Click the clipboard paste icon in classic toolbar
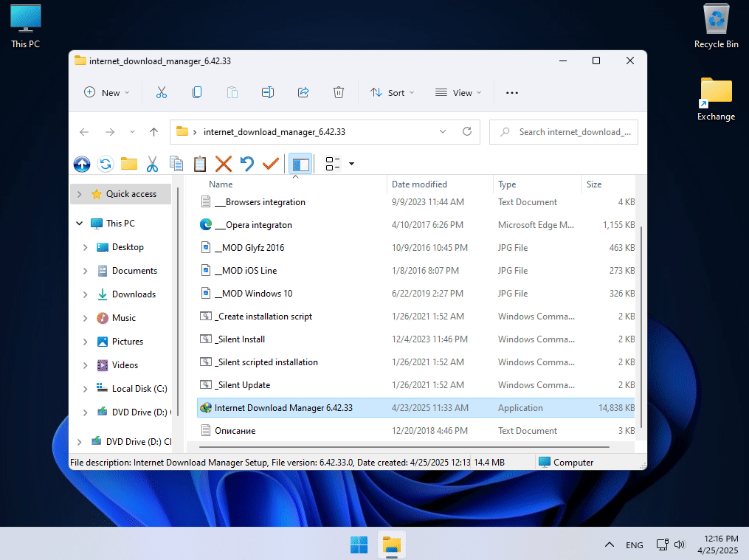This screenshot has width=749, height=560. point(200,165)
